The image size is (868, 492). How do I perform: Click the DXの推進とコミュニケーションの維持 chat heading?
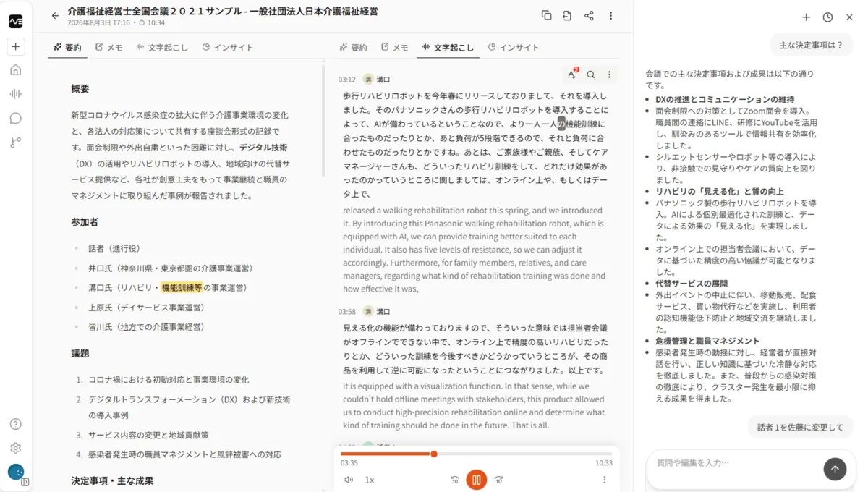(x=725, y=100)
